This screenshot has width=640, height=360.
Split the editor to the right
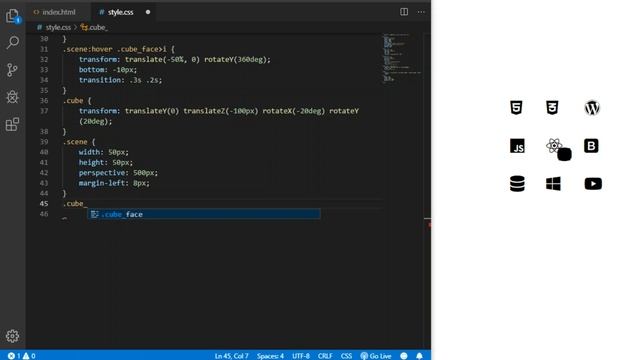(404, 12)
